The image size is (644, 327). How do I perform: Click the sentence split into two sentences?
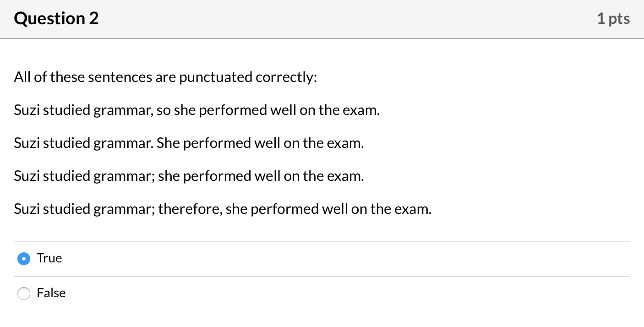pyautogui.click(x=189, y=143)
